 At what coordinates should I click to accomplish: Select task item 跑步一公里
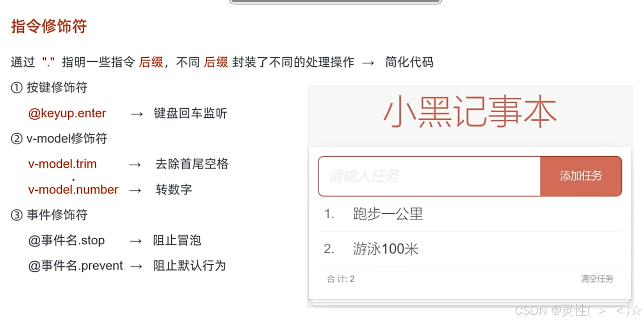(388, 213)
